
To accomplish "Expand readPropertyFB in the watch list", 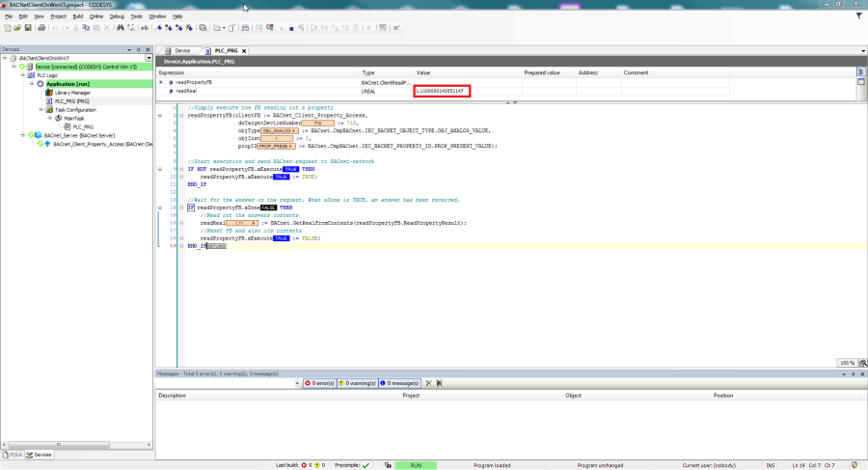I will coord(161,83).
